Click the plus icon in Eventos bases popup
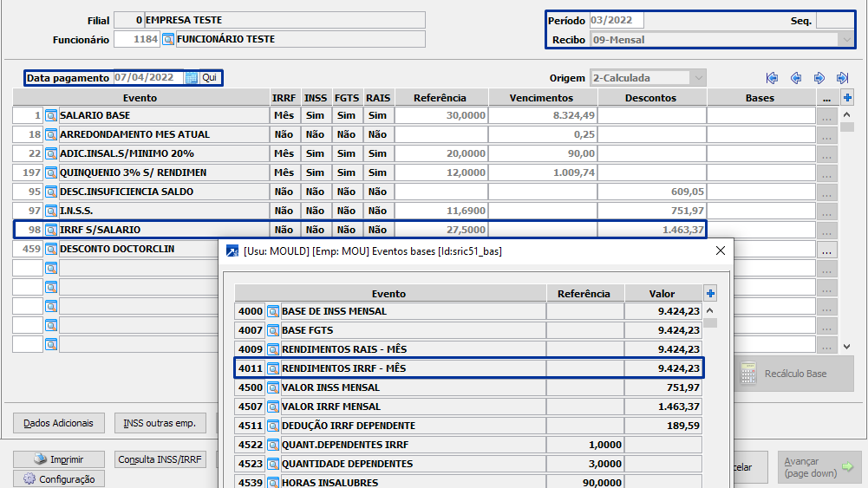This screenshot has width=868, height=488. pyautogui.click(x=710, y=294)
